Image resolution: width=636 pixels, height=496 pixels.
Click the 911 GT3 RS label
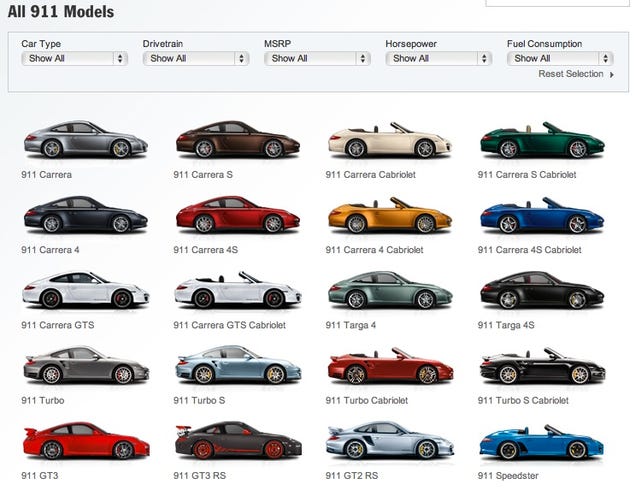(x=200, y=476)
